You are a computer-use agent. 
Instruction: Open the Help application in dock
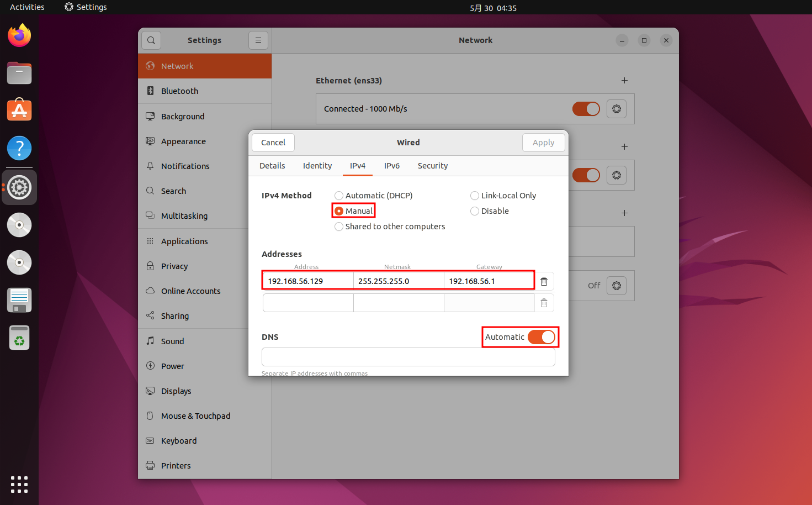pos(19,148)
